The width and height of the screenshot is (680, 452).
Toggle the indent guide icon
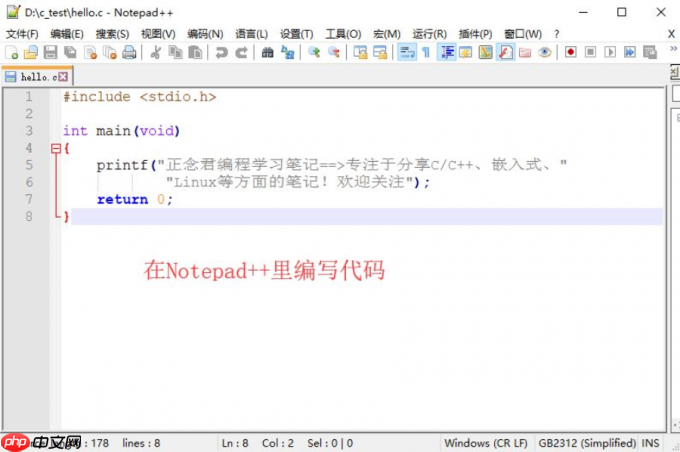pos(447,52)
